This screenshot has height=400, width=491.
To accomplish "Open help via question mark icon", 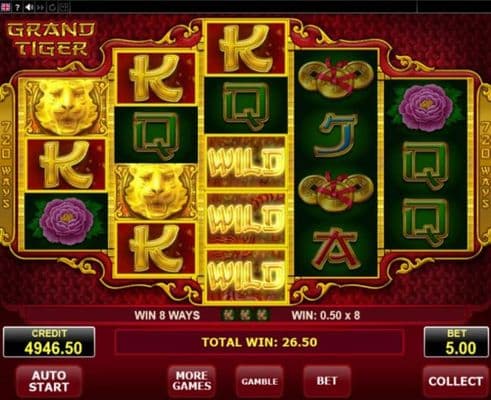I will pyautogui.click(x=18, y=7).
